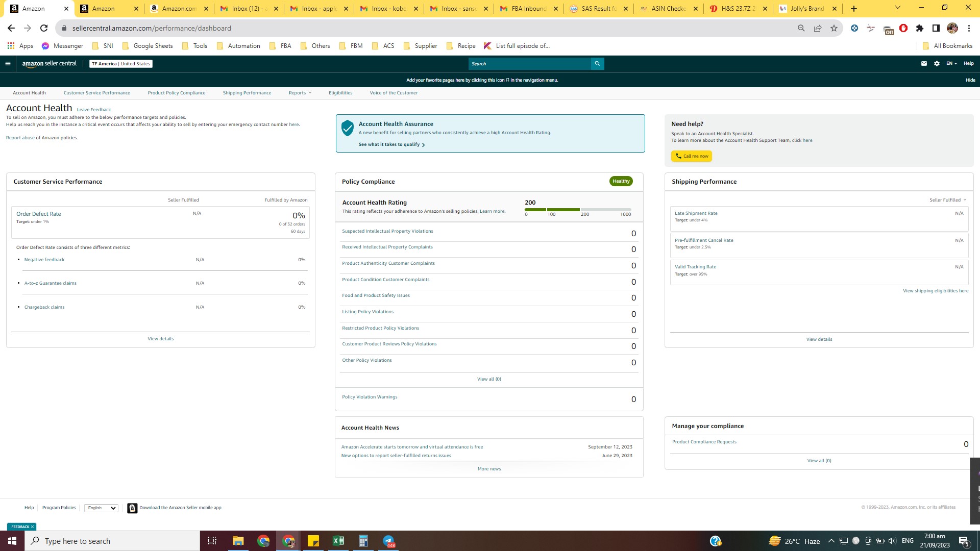Screen dimensions: 980x551
Task: Switch to the ASIN Checker browser tab
Action: click(669, 9)
